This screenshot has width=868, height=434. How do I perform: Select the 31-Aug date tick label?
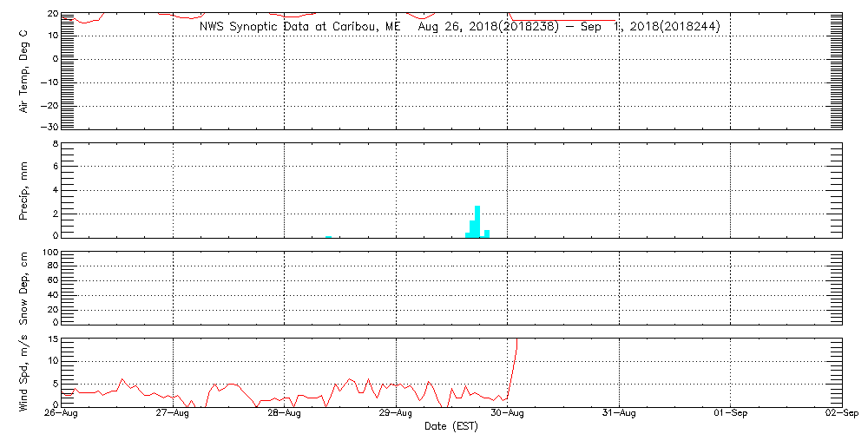(x=620, y=414)
